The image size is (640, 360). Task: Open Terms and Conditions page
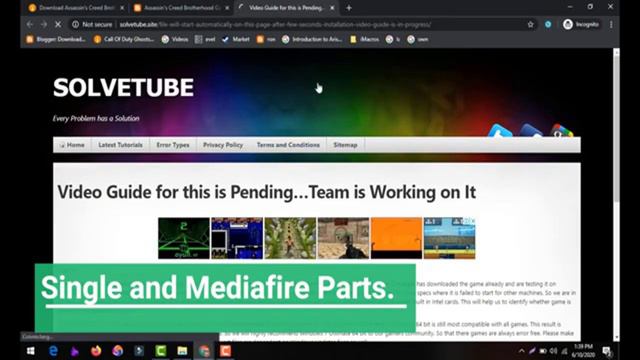(288, 145)
